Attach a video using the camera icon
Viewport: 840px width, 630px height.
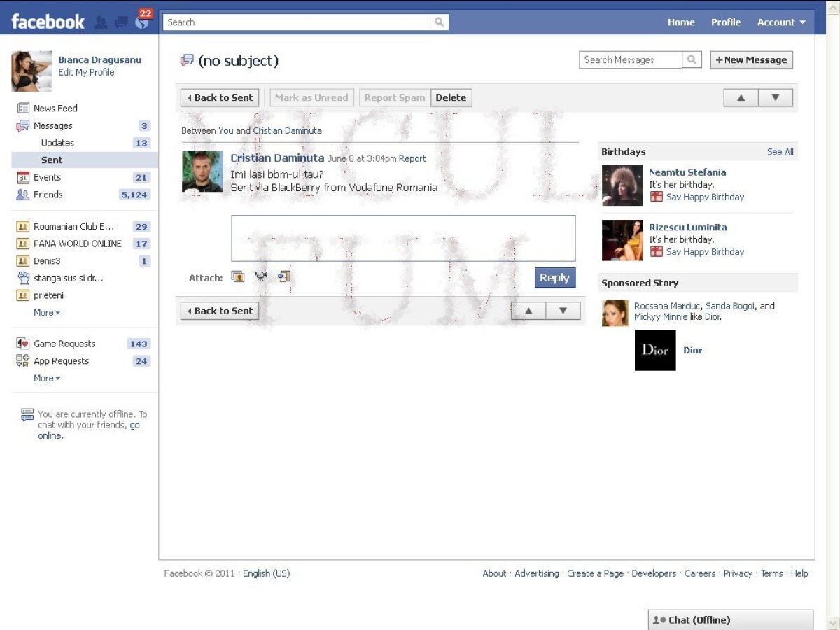pyautogui.click(x=260, y=276)
